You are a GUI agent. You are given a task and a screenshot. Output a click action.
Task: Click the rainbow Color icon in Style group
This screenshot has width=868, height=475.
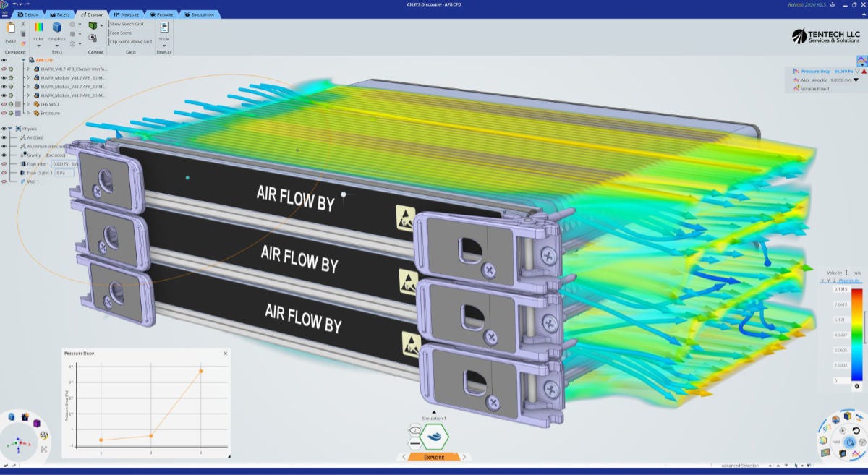(x=38, y=27)
